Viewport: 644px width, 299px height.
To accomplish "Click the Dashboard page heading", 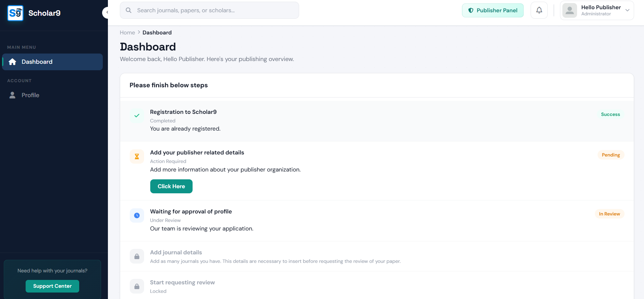I will 148,47.
